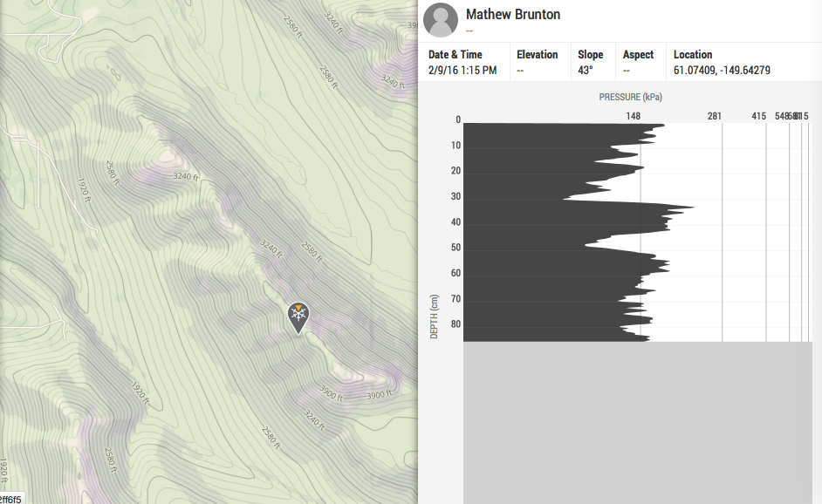Select the Location column header
Image resolution: width=822 pixels, height=504 pixels.
[x=693, y=54]
